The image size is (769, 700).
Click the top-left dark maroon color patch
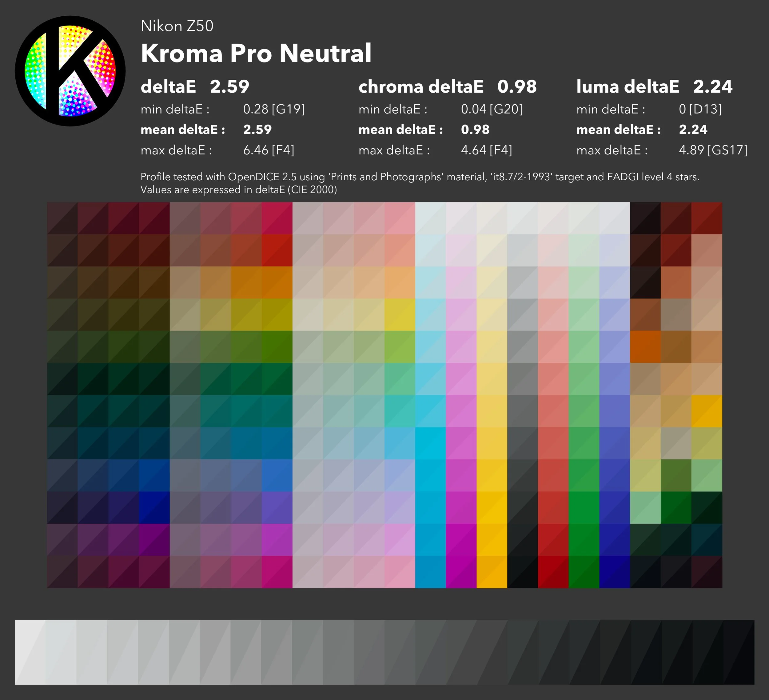(x=62, y=218)
